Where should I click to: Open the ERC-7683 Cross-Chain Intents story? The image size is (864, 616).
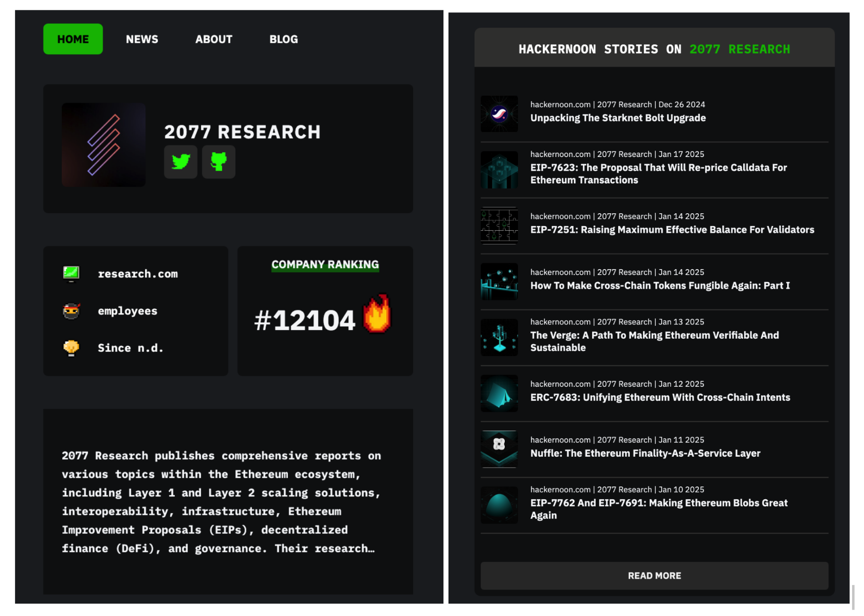(660, 397)
